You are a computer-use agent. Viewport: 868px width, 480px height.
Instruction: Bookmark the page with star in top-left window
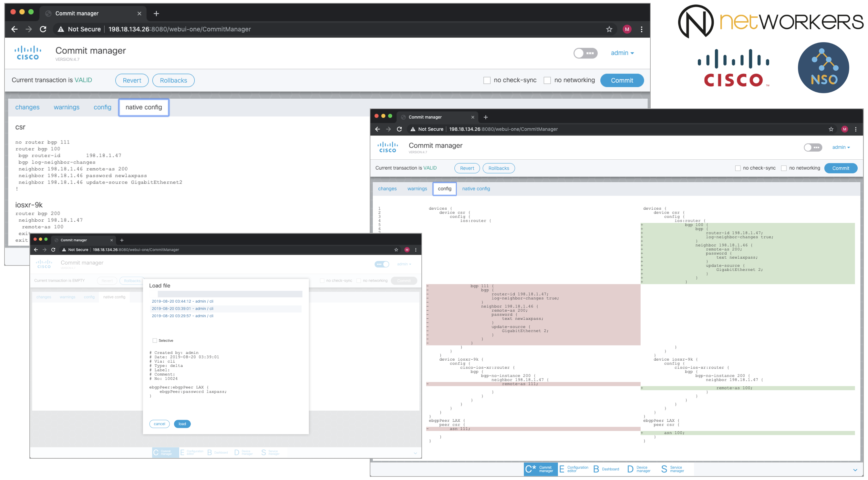pyautogui.click(x=609, y=29)
